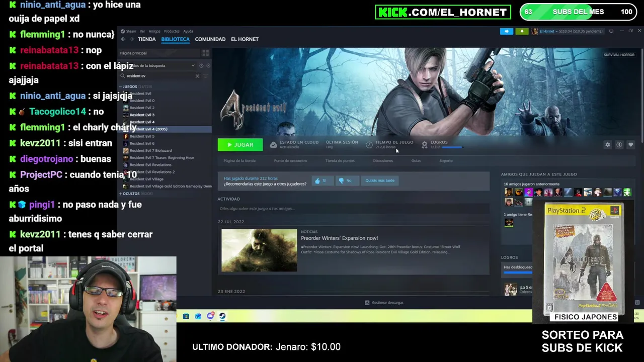Switch to the BIBLIOTECA tab
Image resolution: width=644 pixels, height=362 pixels.
[175, 39]
